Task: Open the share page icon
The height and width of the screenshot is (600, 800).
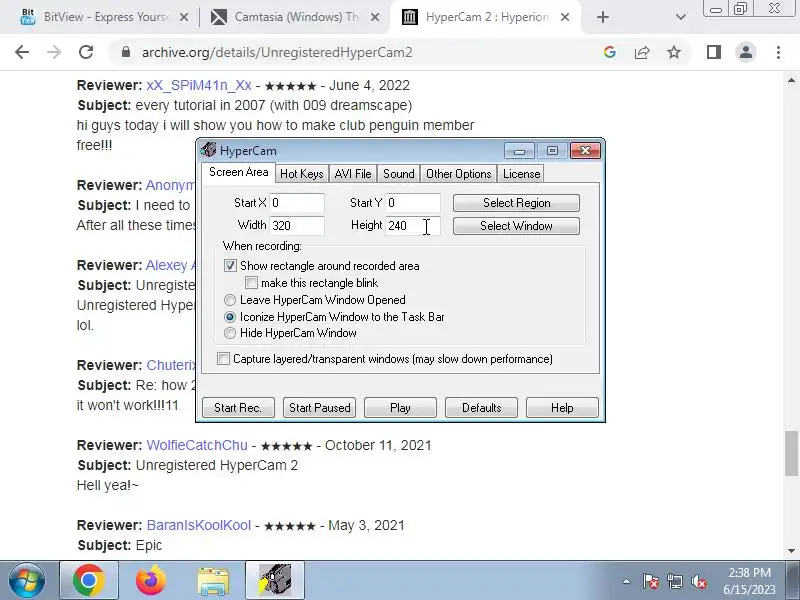Action: pyautogui.click(x=642, y=52)
